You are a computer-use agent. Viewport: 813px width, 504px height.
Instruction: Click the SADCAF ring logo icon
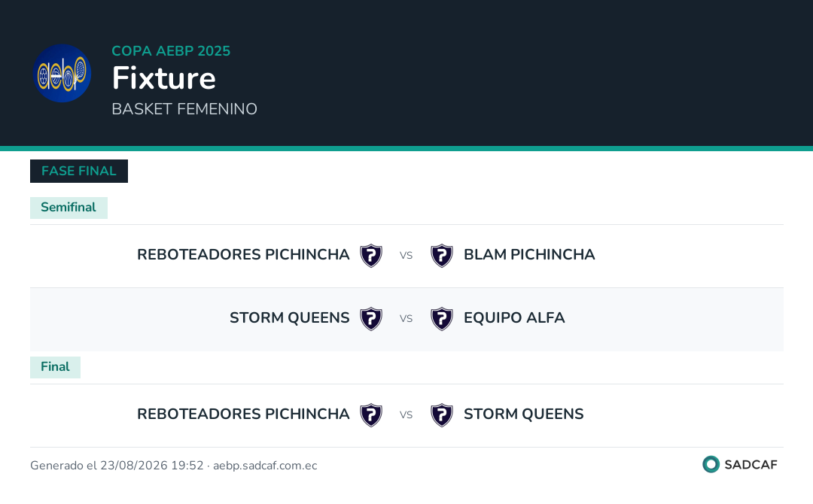(x=711, y=464)
